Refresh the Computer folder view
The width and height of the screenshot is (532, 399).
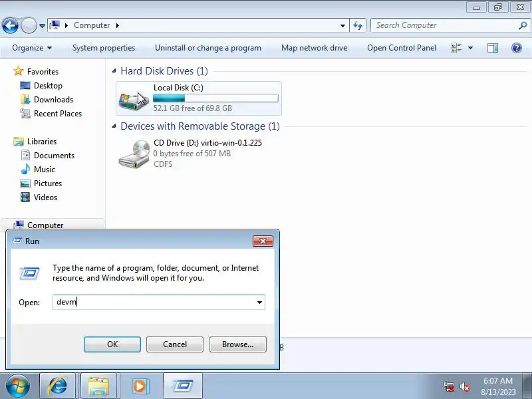click(358, 25)
